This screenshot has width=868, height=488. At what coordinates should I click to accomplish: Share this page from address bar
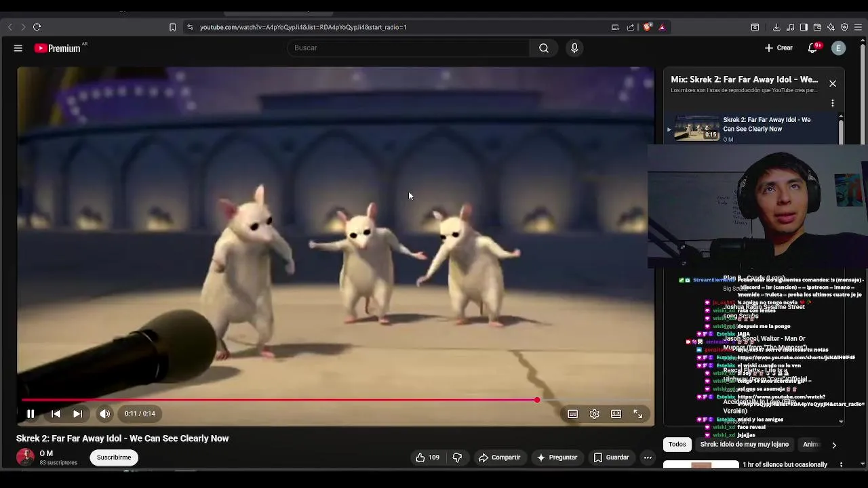pyautogui.click(x=631, y=27)
